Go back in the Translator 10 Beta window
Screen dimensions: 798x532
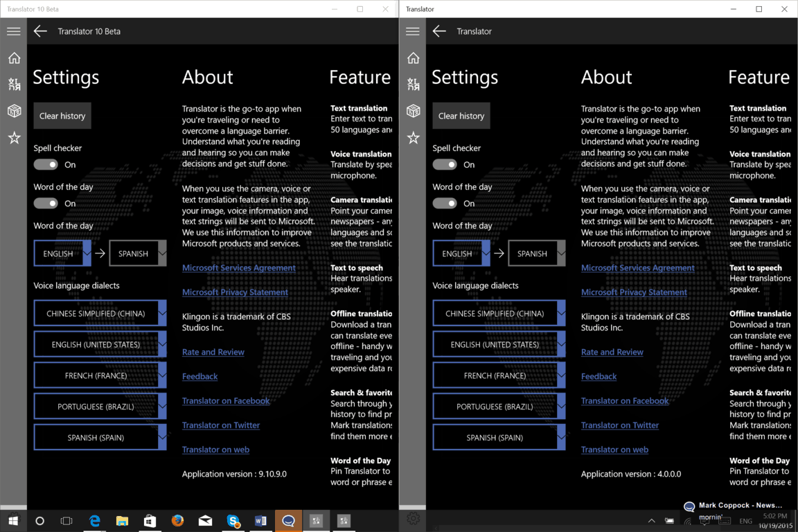click(40, 31)
